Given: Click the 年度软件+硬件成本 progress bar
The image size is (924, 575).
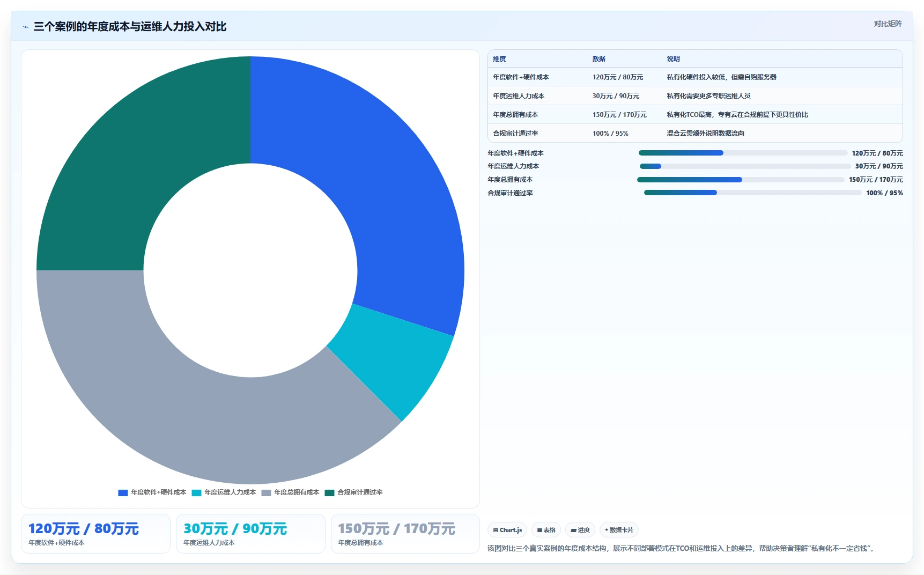Looking at the screenshot, I should pyautogui.click(x=743, y=153).
